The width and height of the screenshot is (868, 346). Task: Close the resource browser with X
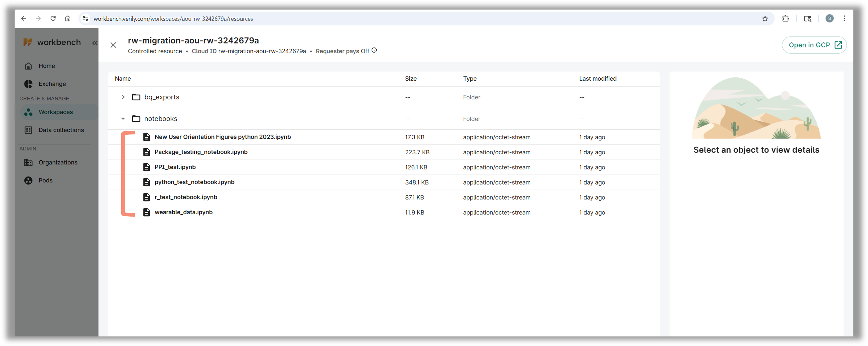(113, 45)
